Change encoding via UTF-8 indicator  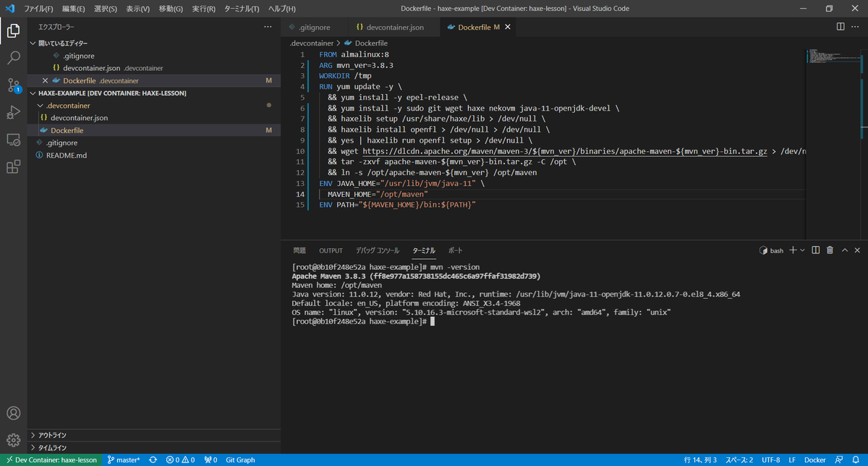coord(770,459)
